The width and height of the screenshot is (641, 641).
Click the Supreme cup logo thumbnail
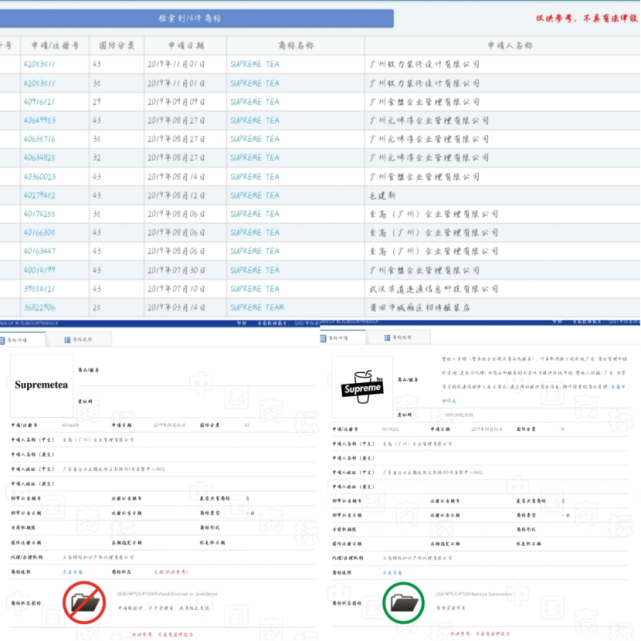pos(362,387)
